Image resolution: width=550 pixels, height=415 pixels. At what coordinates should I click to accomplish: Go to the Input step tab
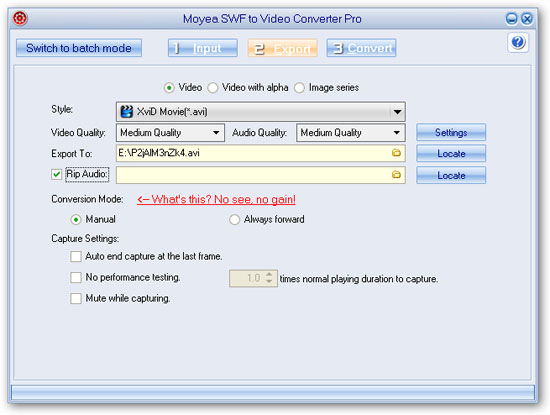pyautogui.click(x=203, y=48)
